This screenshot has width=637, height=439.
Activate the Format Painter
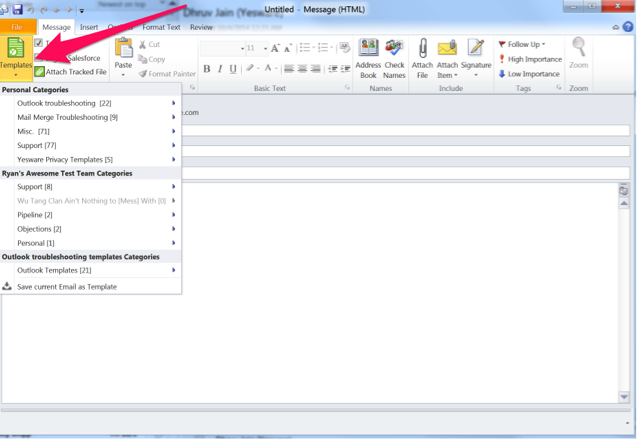tap(167, 74)
